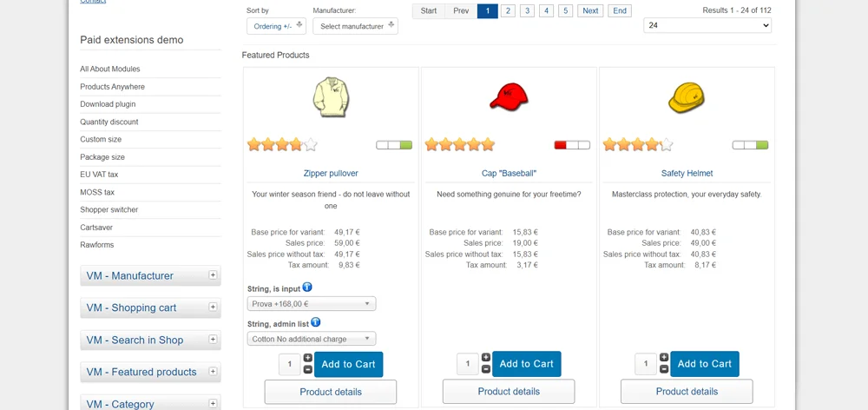This screenshot has height=410, width=868.
Task: Open Package size menu item
Action: tap(102, 157)
